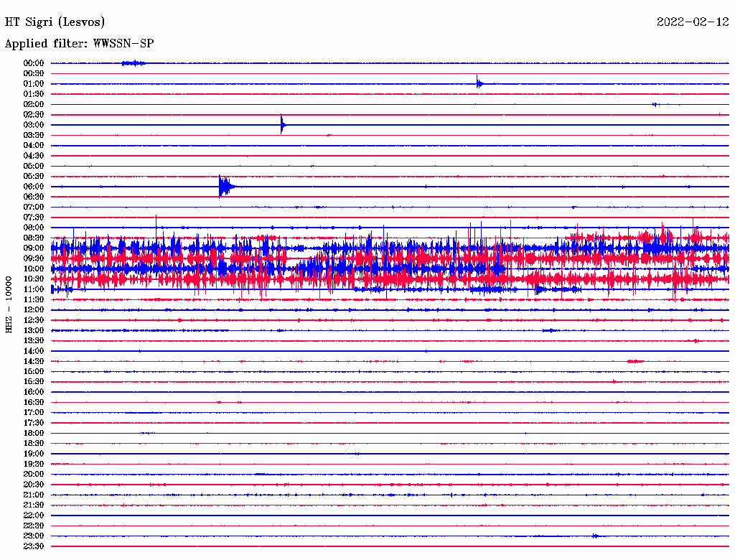Click the 02:30 time label
This screenshot has height=560, width=735.
34,115
